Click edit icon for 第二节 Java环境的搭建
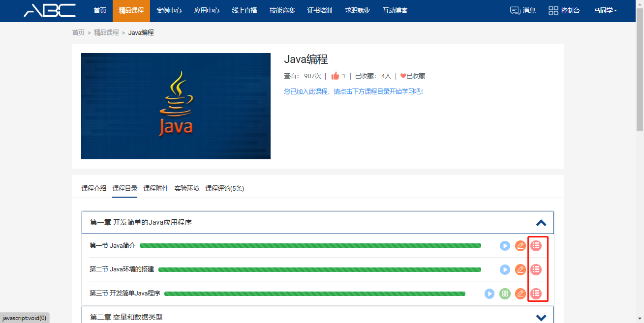 [521, 269]
